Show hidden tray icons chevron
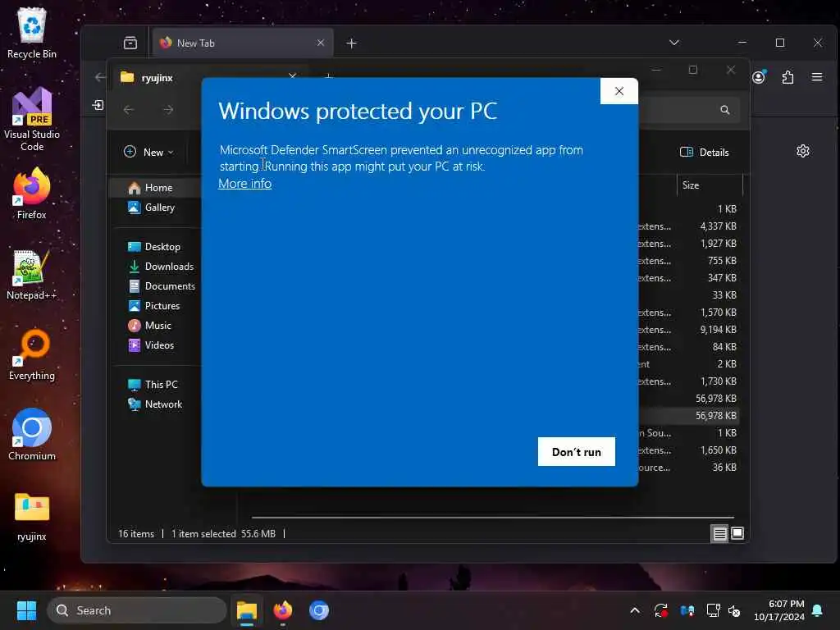Screen dimensions: 840x630 tap(635, 610)
